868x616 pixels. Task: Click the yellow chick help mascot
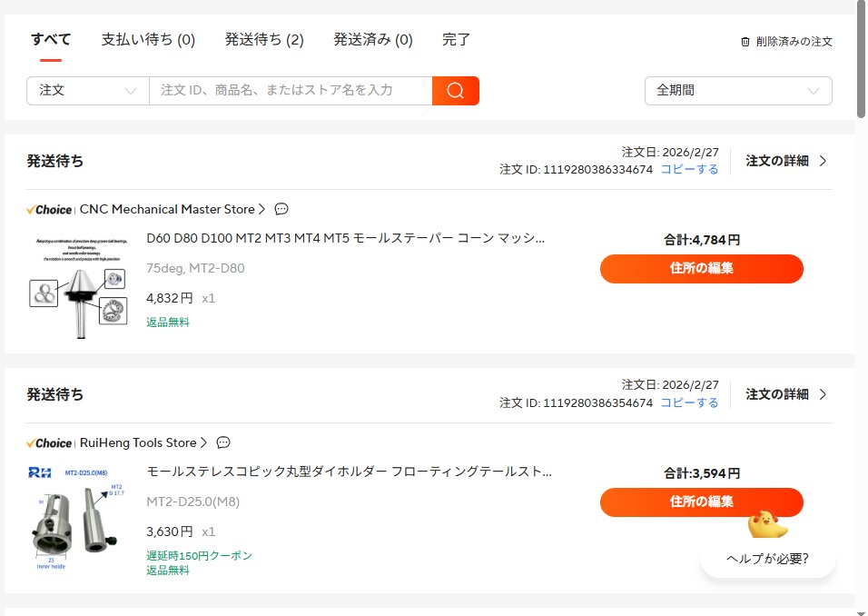(x=767, y=527)
